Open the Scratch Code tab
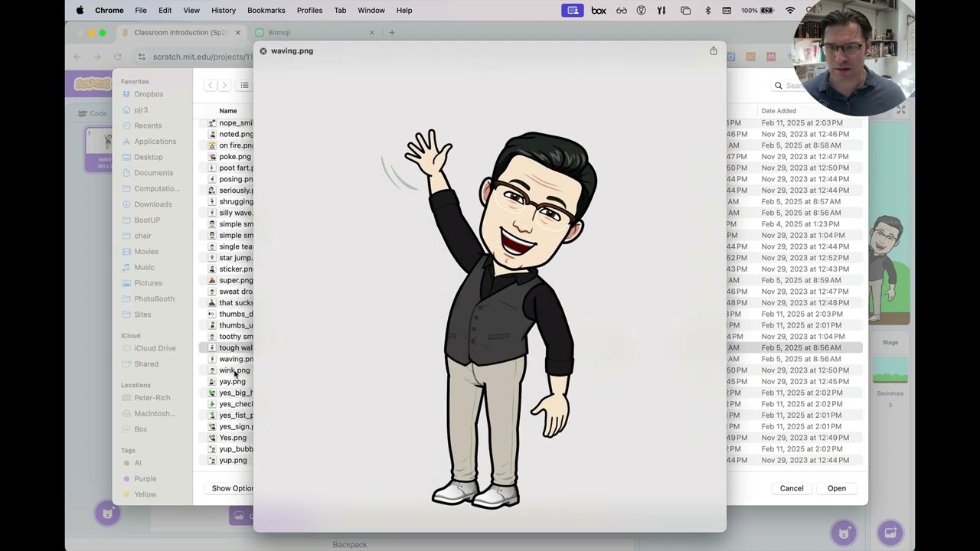 tap(93, 113)
